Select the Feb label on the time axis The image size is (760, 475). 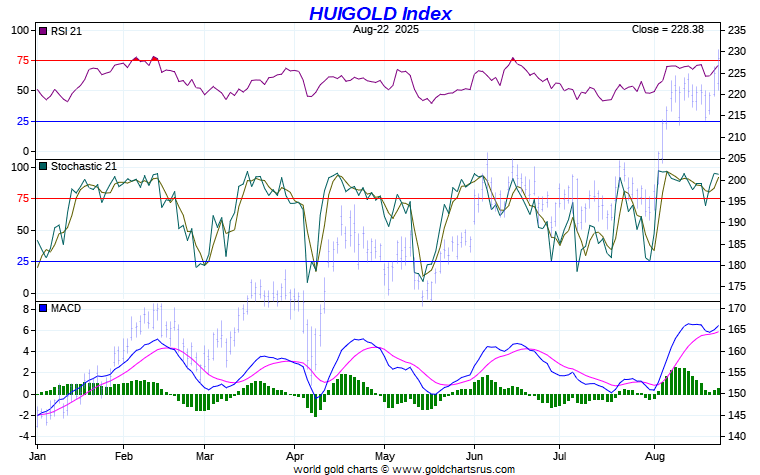click(122, 454)
